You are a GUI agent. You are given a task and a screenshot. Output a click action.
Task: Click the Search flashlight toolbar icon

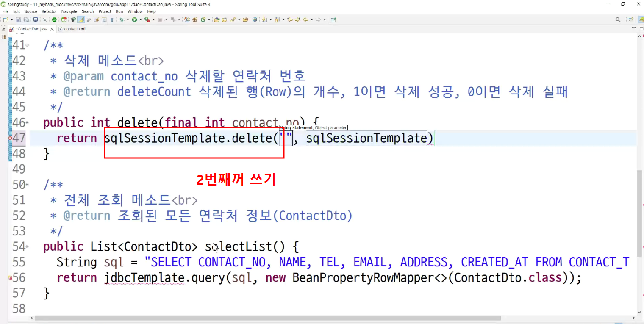pyautogui.click(x=232, y=19)
